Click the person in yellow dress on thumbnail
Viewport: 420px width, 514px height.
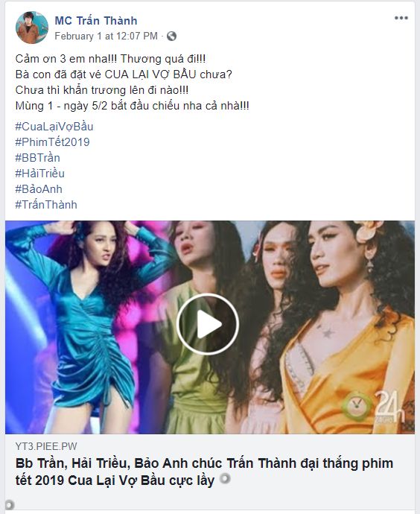[347, 326]
